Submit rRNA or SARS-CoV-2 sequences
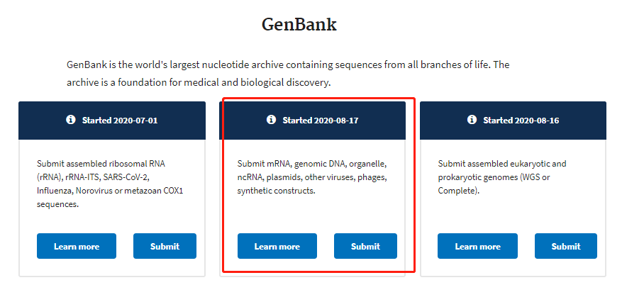The image size is (644, 285). (165, 246)
